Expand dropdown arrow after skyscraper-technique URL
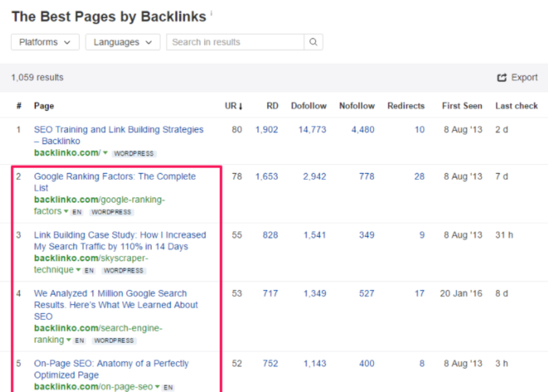Viewport: 548px width, 392px height. point(78,270)
